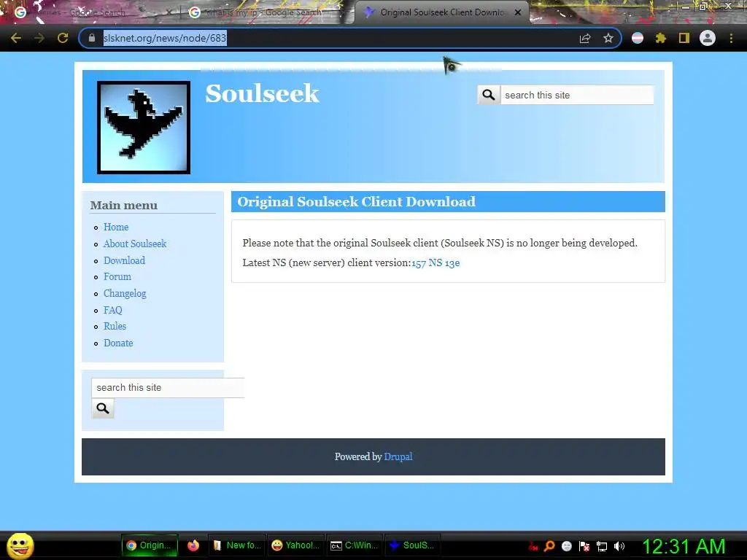This screenshot has width=747, height=560.
Task: Open the Yahoo! taskbar button
Action: [295, 545]
